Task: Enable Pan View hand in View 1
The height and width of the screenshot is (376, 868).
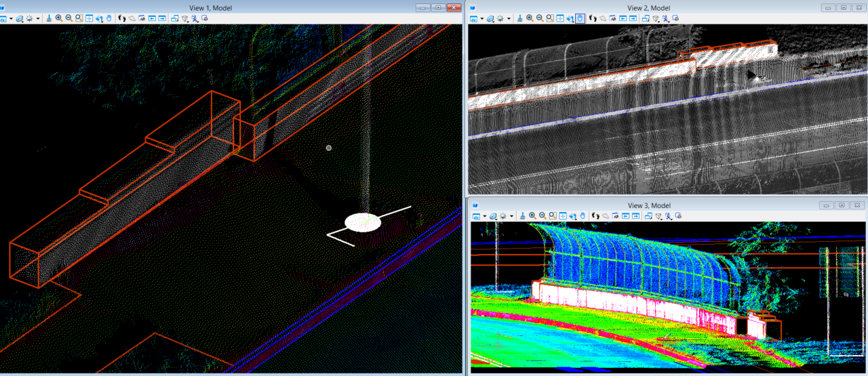Action: pos(109,18)
